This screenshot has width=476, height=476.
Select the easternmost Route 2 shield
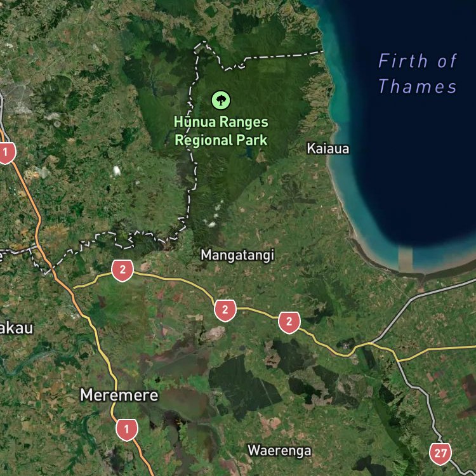289,322
